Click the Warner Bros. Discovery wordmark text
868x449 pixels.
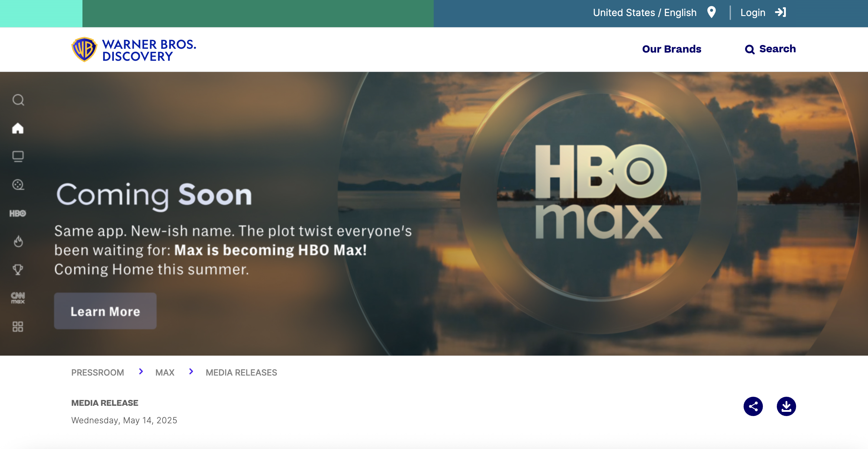pyautogui.click(x=149, y=50)
